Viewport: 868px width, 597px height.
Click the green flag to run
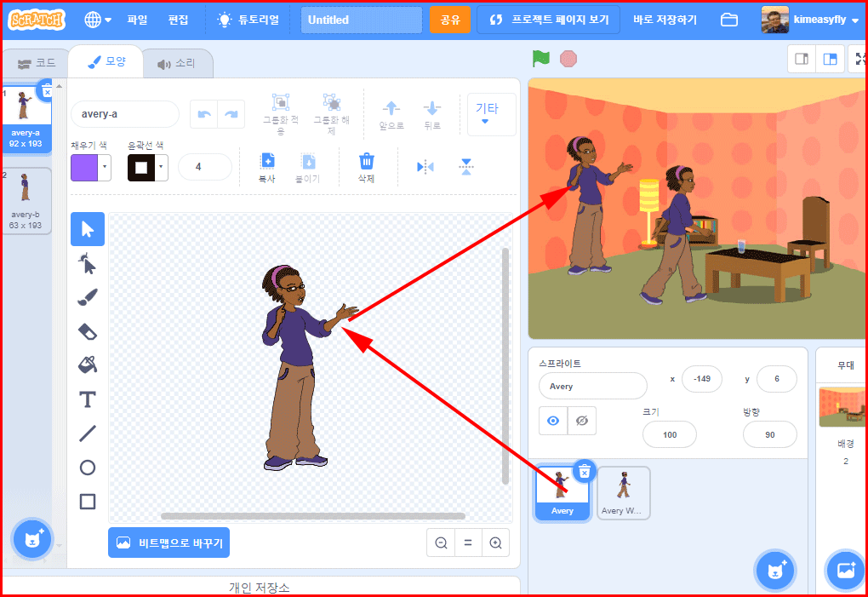[x=541, y=58]
